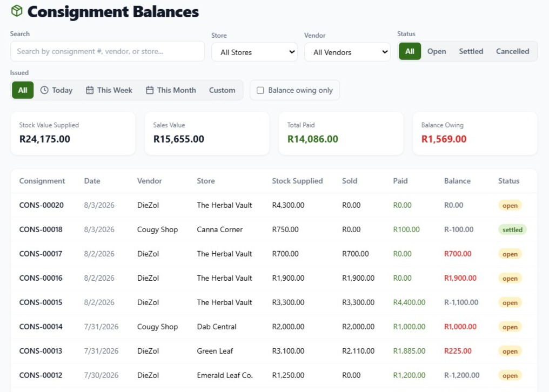The image size is (549, 392).
Task: Select the All status filter
Action: coord(410,51)
